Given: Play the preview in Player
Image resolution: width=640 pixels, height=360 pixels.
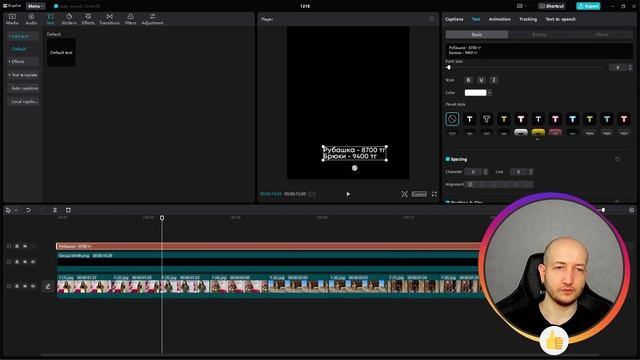Looking at the screenshot, I should point(348,194).
